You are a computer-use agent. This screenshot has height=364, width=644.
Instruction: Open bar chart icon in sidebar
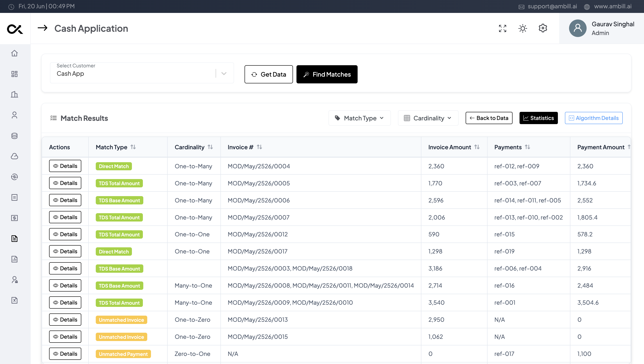tap(14, 94)
